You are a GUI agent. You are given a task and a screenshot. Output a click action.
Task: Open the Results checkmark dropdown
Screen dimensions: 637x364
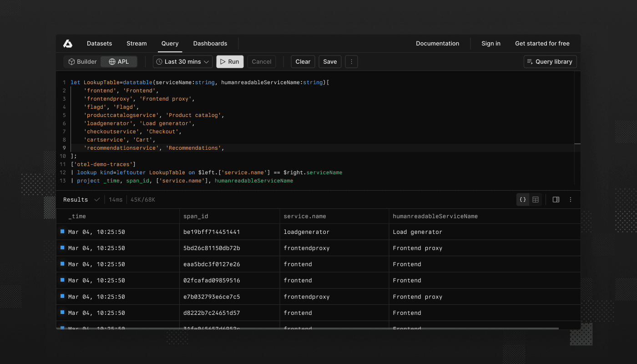[96, 199]
